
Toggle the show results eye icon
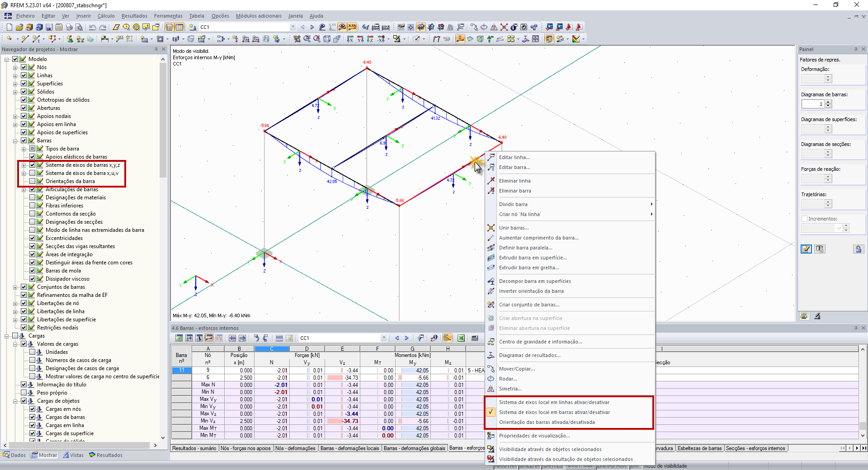click(x=342, y=27)
